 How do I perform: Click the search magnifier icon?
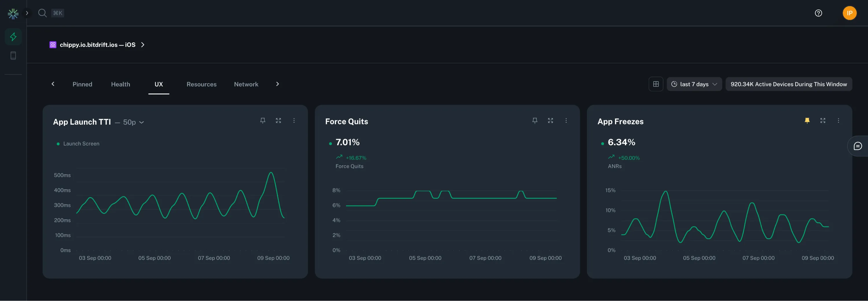click(42, 13)
